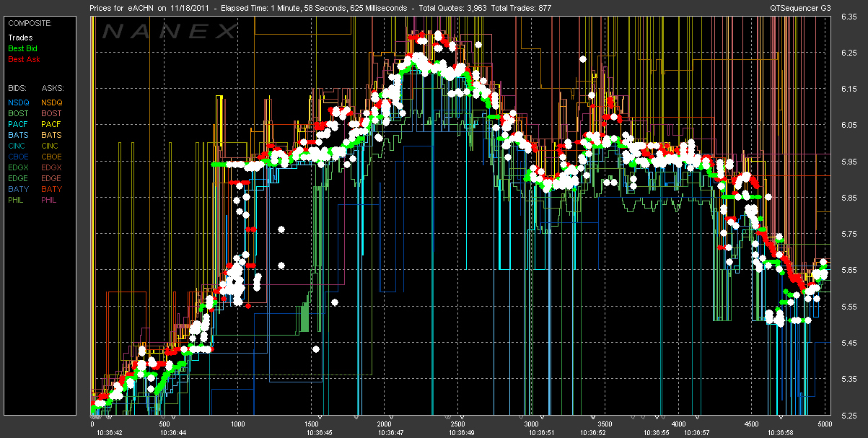
Task: Click the 10:36:44 timestamp label
Action: 172,432
